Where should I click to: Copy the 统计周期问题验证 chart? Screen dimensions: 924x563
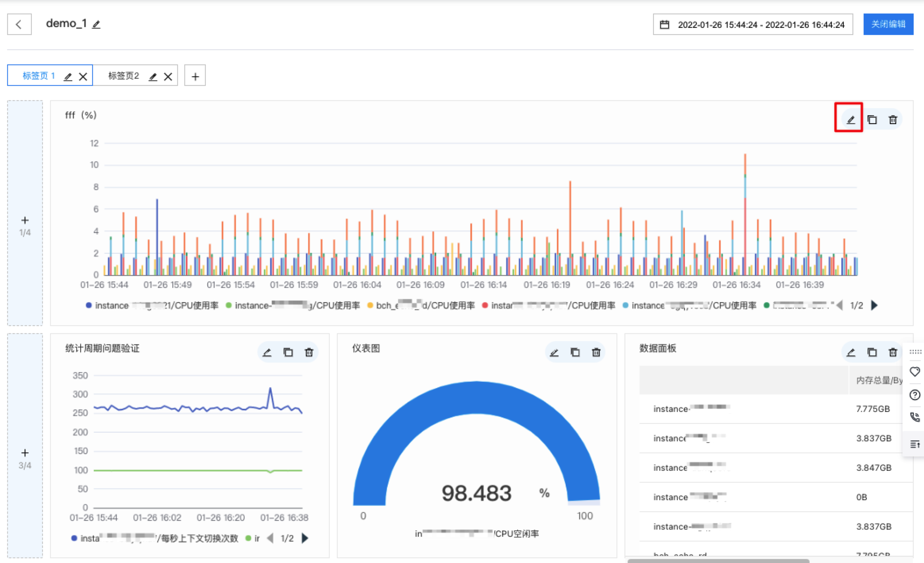pos(288,352)
